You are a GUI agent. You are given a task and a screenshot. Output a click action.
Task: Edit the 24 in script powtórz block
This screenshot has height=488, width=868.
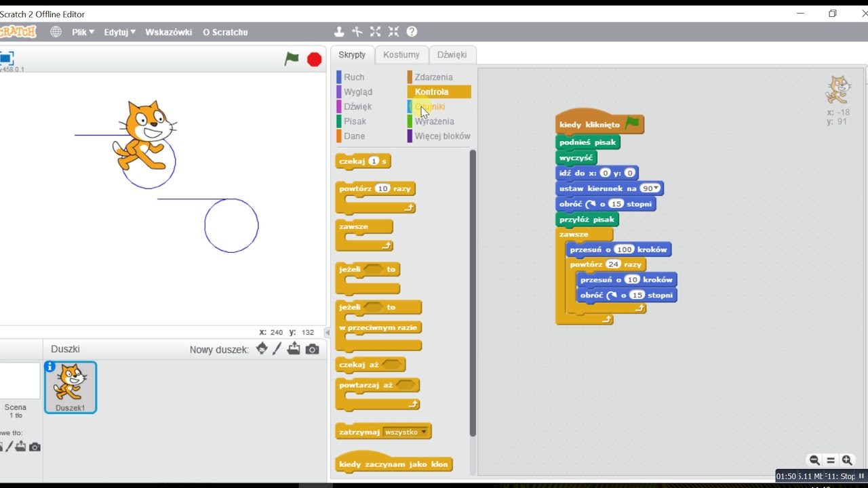pyautogui.click(x=614, y=264)
